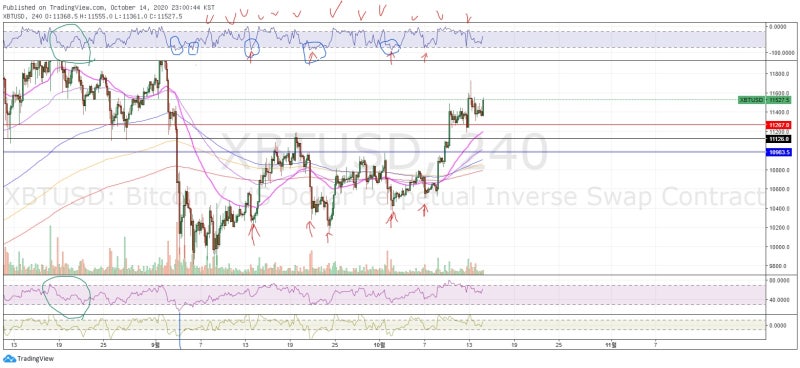800x368 pixels.
Task: Select the thick blue horizontal price line
Action: click(384, 152)
